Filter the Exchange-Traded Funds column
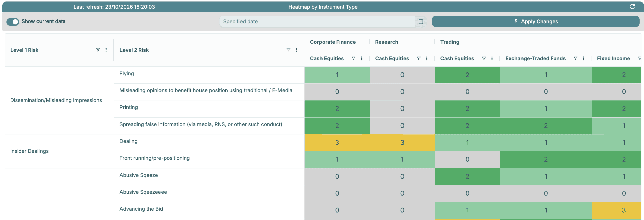644x220 pixels. coord(575,58)
